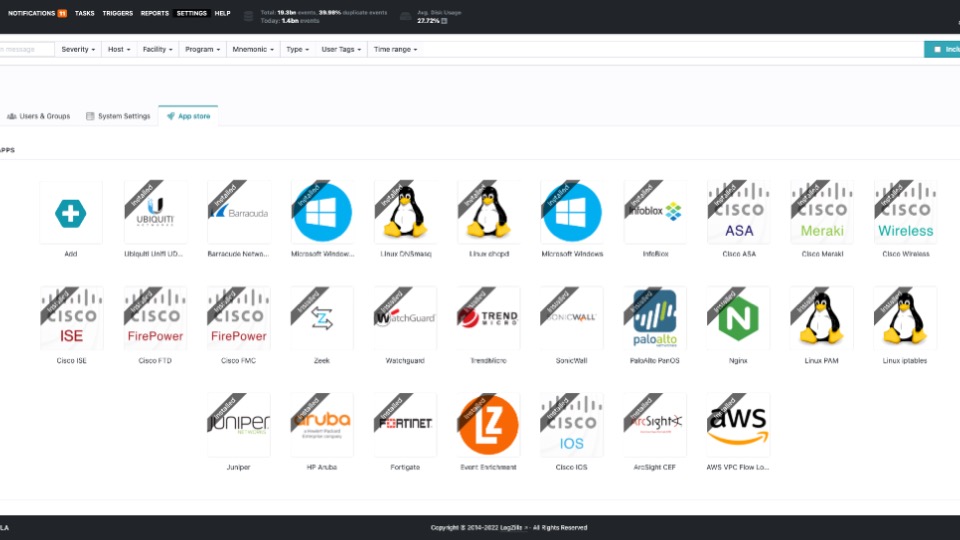
Task: Switch to the Users & Groups tab
Action: [x=39, y=116]
